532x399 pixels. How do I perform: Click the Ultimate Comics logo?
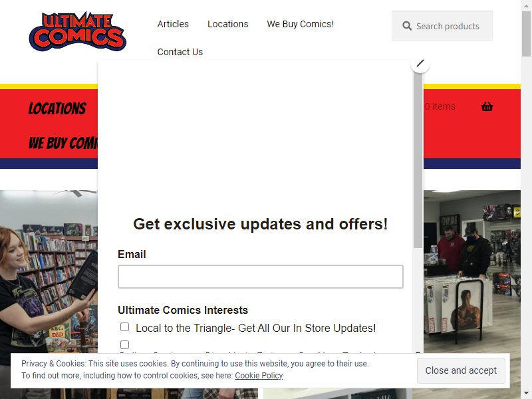click(x=77, y=31)
